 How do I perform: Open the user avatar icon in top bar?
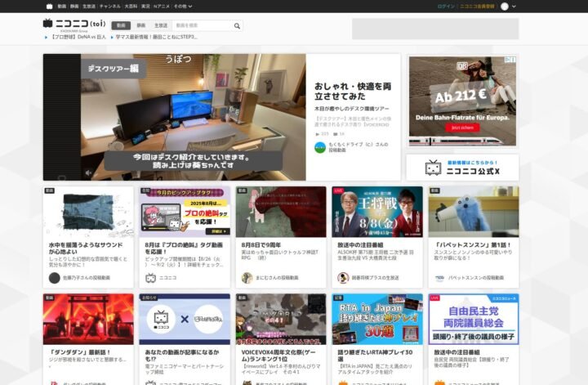pos(505,7)
